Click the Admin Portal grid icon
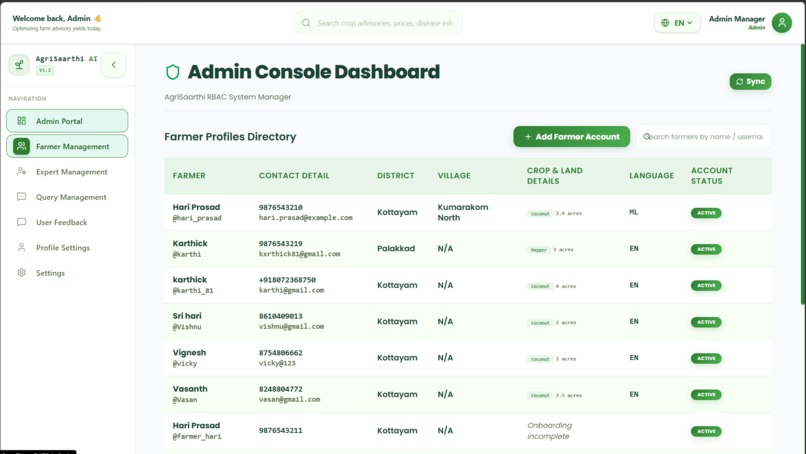Viewport: 806px width, 454px height. pyautogui.click(x=22, y=121)
